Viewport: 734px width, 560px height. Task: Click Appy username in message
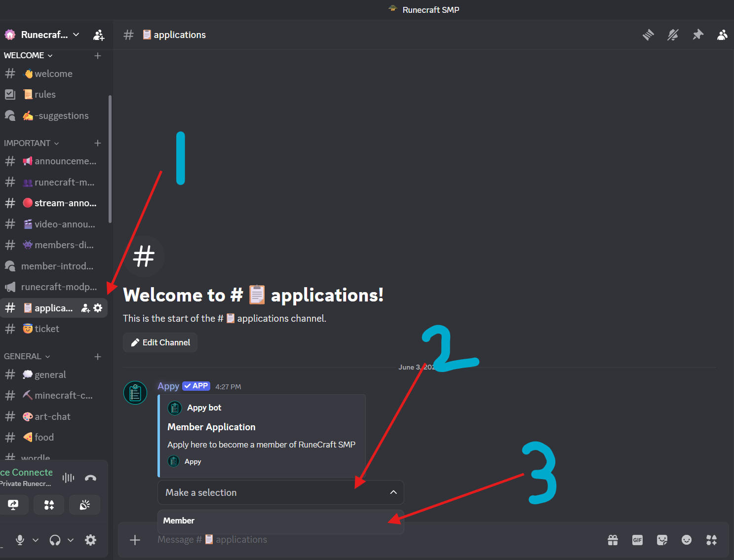click(168, 386)
